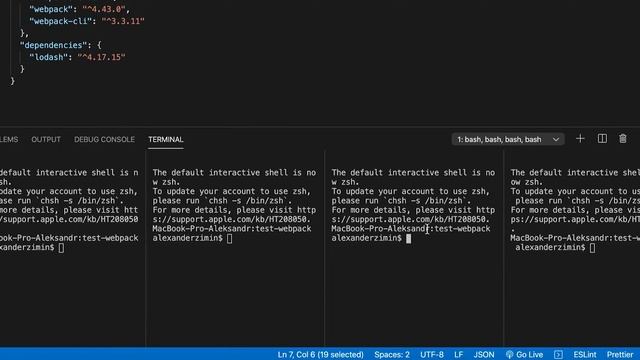
Task: Select the TERMINAL tab
Action: tap(166, 140)
